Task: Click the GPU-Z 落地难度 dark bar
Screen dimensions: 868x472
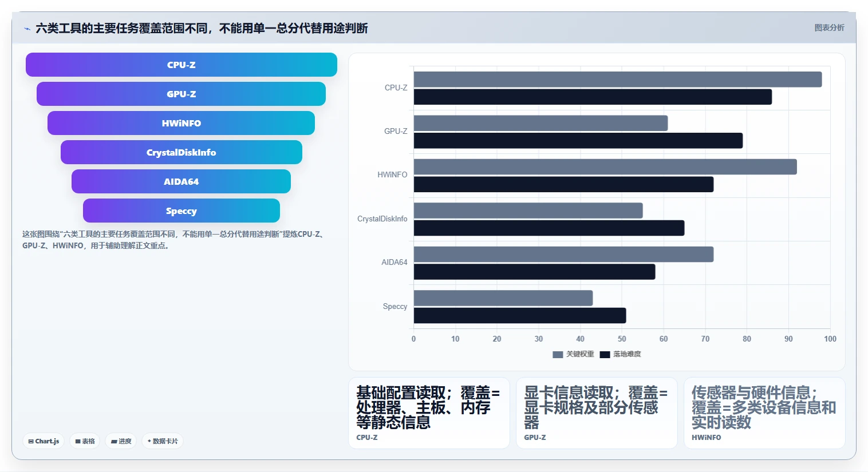Action: tap(578, 141)
